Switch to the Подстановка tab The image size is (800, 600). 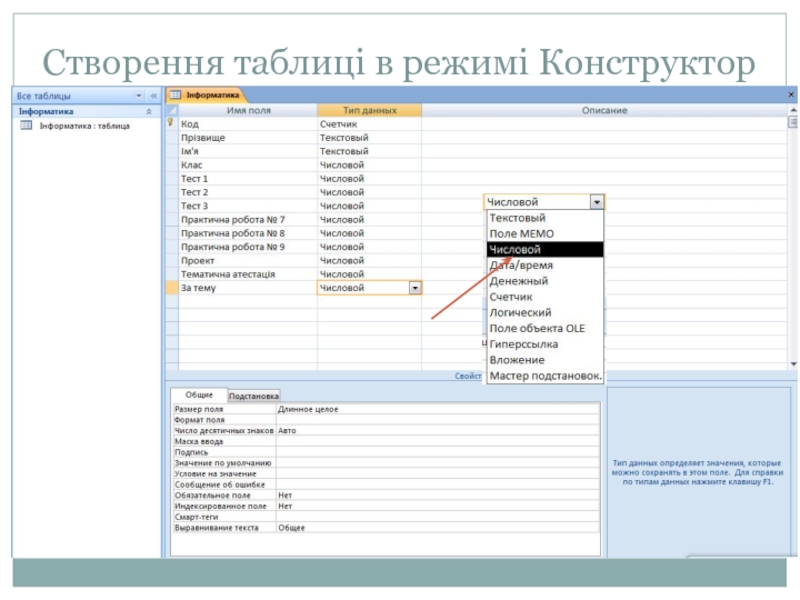(x=254, y=396)
